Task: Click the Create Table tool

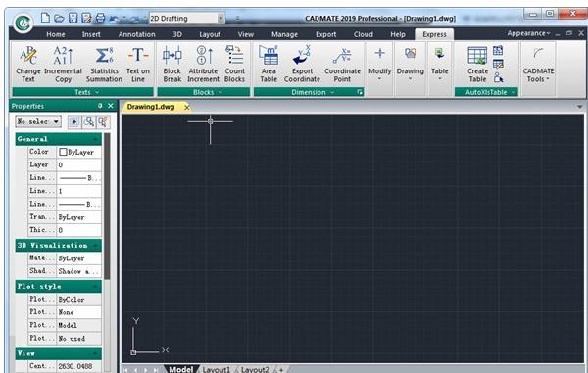Action: click(x=477, y=65)
